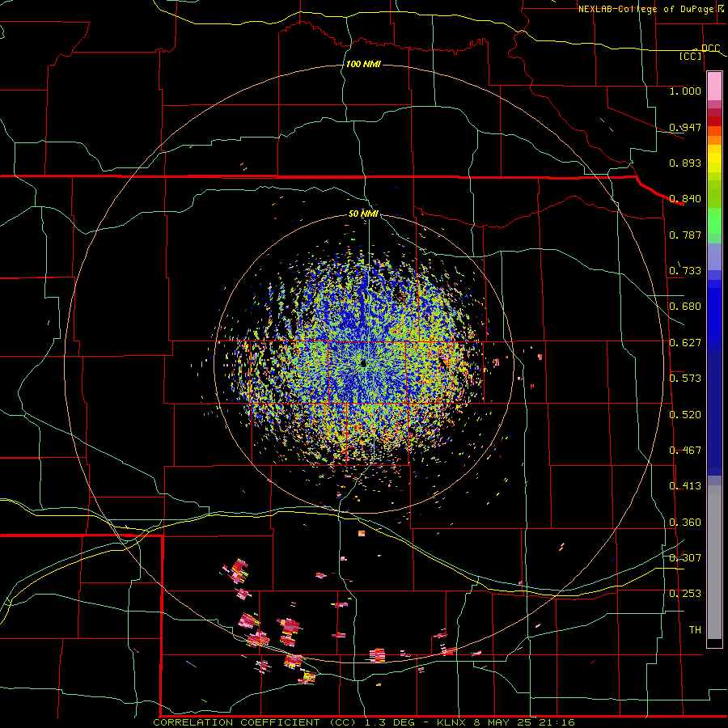Click the 50 NMI range ring label
This screenshot has width=728, height=728.
coord(363,214)
